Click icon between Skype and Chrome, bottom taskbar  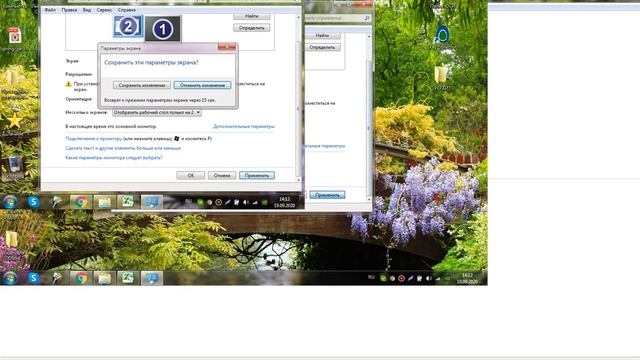(57, 278)
